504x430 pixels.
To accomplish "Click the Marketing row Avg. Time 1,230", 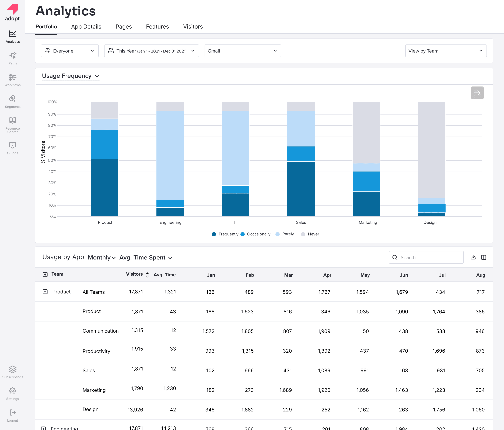I will click(170, 388).
